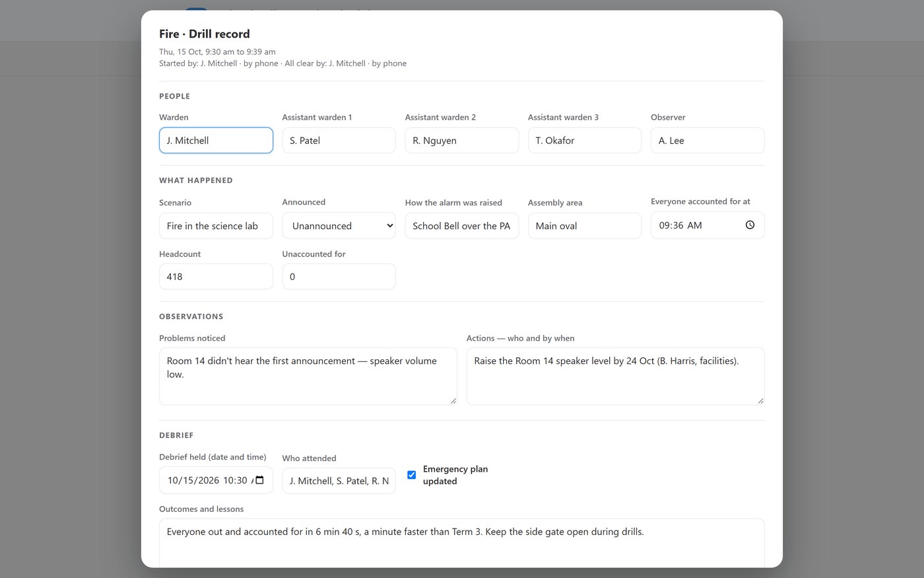
Task: Click the WHAT HAPPENED section heading
Action: 196,180
